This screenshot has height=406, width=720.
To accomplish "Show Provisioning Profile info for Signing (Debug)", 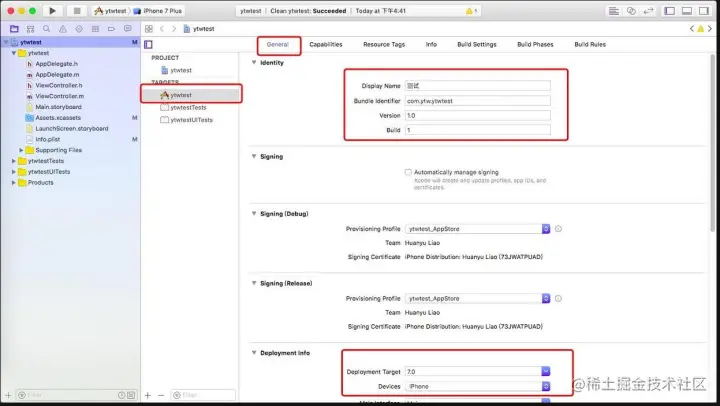I will pos(558,229).
